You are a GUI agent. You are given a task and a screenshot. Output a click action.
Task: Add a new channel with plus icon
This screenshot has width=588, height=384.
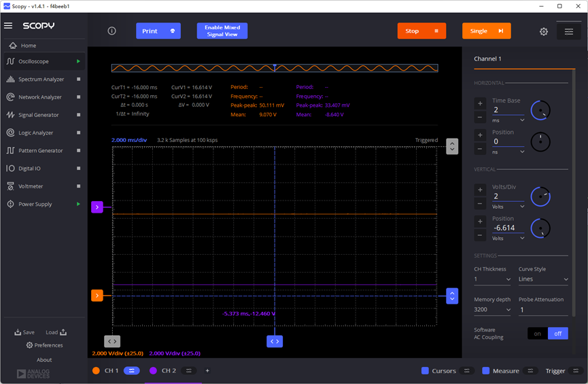click(x=207, y=370)
